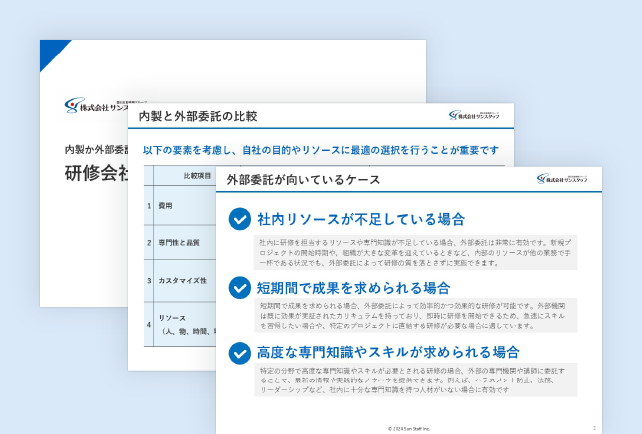Viewport: 642px width, 434px height.
Task: Select the heading 短期間で成果を求められる場合
Action: (x=353, y=288)
